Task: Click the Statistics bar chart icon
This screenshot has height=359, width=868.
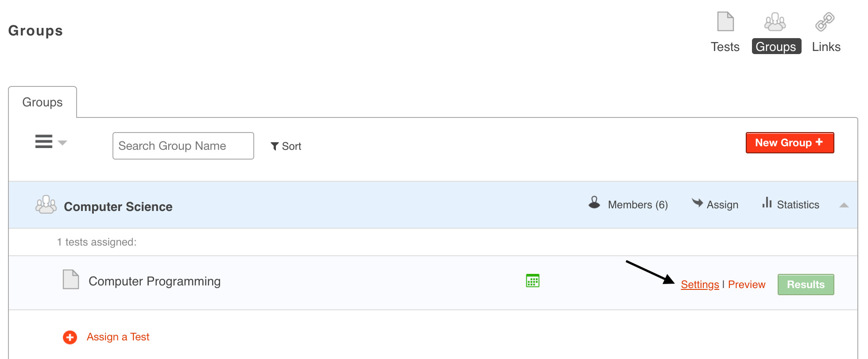Action: [x=767, y=203]
